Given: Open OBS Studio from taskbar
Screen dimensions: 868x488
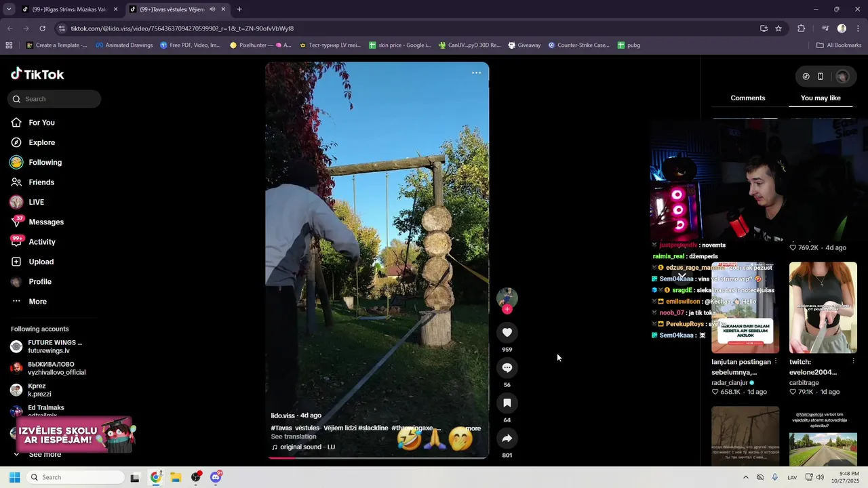Looking at the screenshot, I should tap(196, 477).
